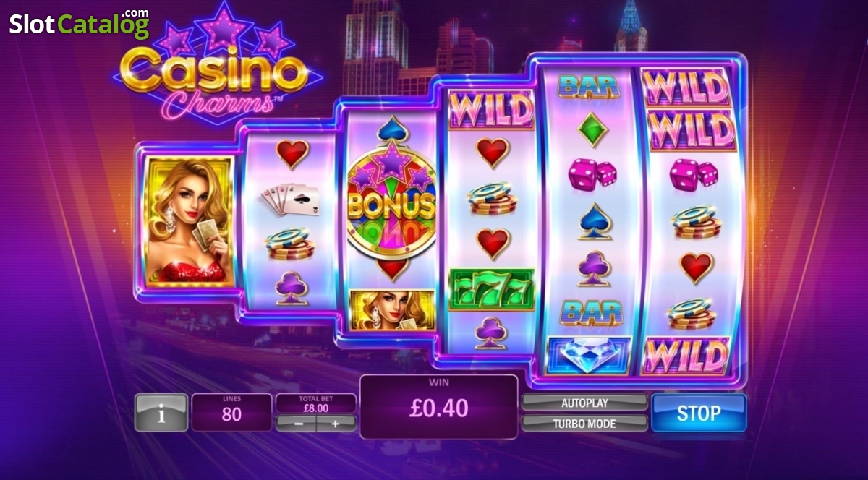Click the playing cards fan symbol
Image resolution: width=868 pixels, height=480 pixels.
coord(289,199)
